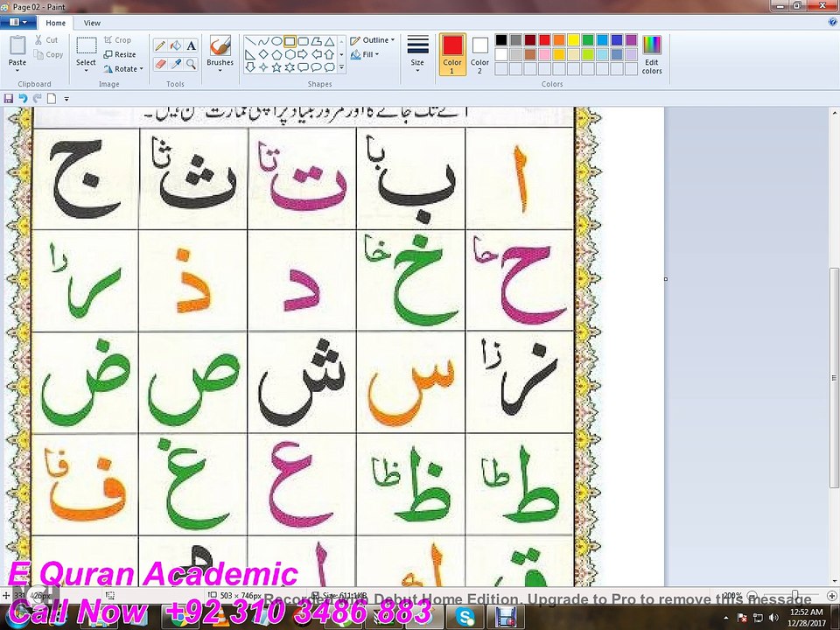The height and width of the screenshot is (630, 840).
Task: Choose the Down arrow shape
Action: click(250, 67)
